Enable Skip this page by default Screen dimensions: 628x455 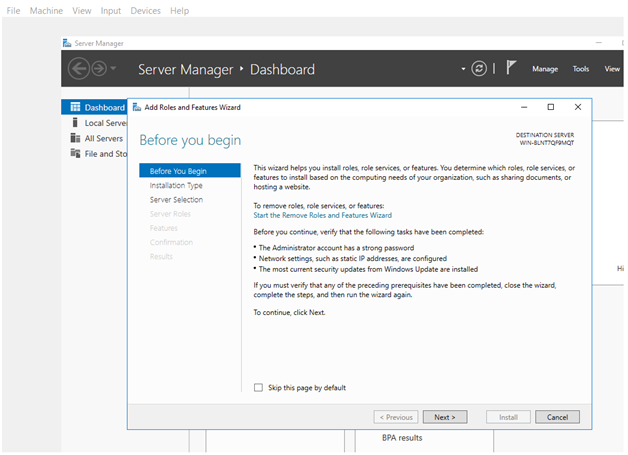point(258,387)
